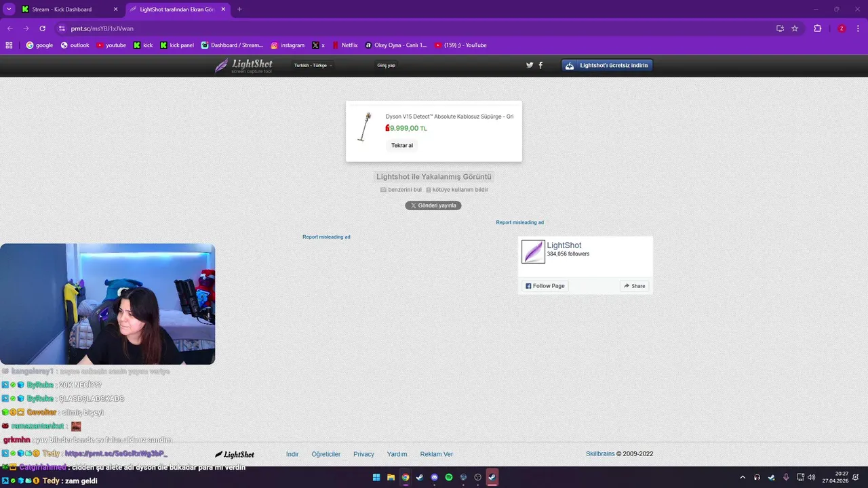Click Report misleading ad on the right
Viewport: 868px width, 488px height.
click(519, 222)
